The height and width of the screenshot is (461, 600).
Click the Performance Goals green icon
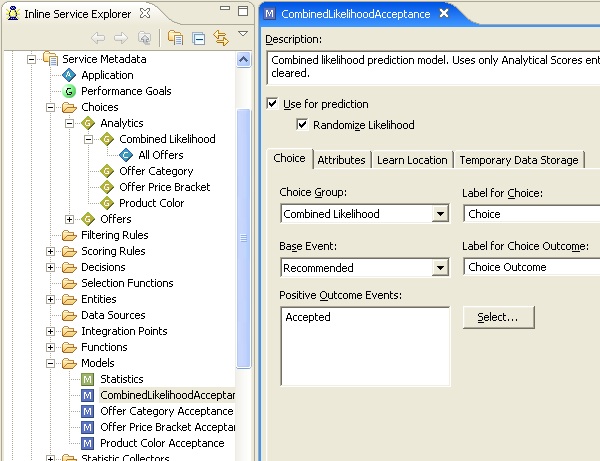tap(69, 91)
